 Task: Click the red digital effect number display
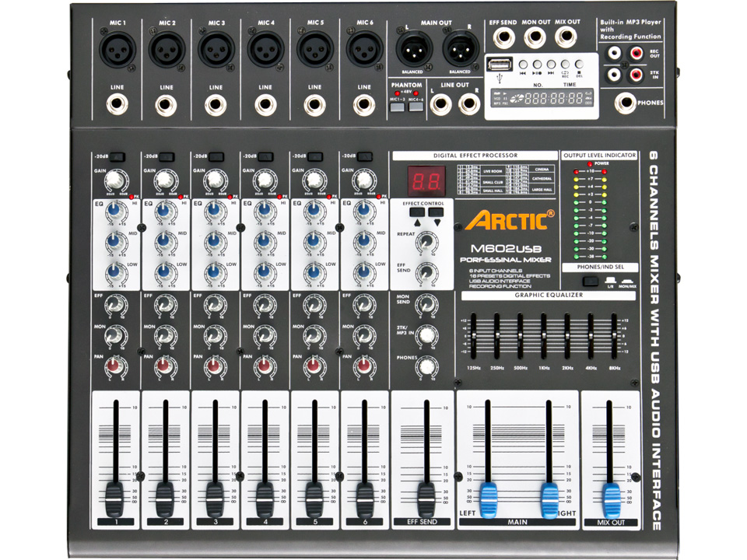coord(426,181)
